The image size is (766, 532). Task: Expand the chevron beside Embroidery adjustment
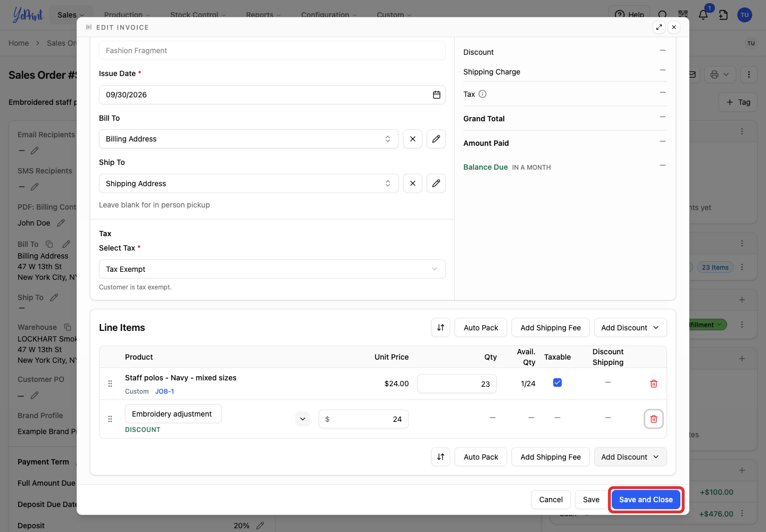[x=303, y=419]
